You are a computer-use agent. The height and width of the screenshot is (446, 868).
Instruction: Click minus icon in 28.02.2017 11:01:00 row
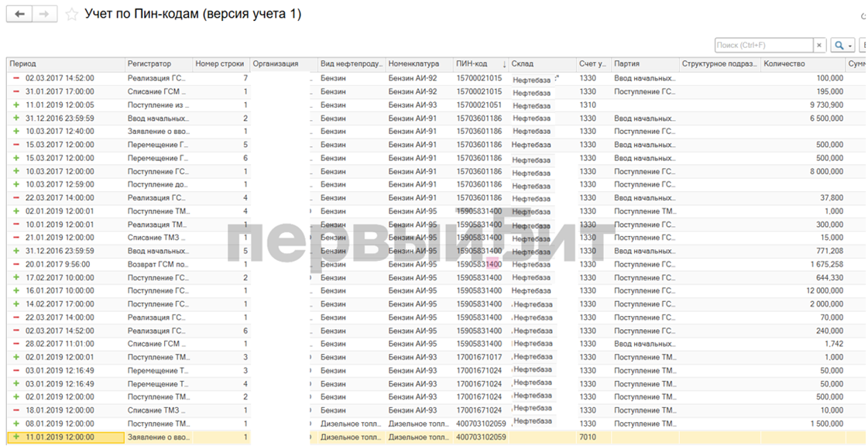click(16, 344)
